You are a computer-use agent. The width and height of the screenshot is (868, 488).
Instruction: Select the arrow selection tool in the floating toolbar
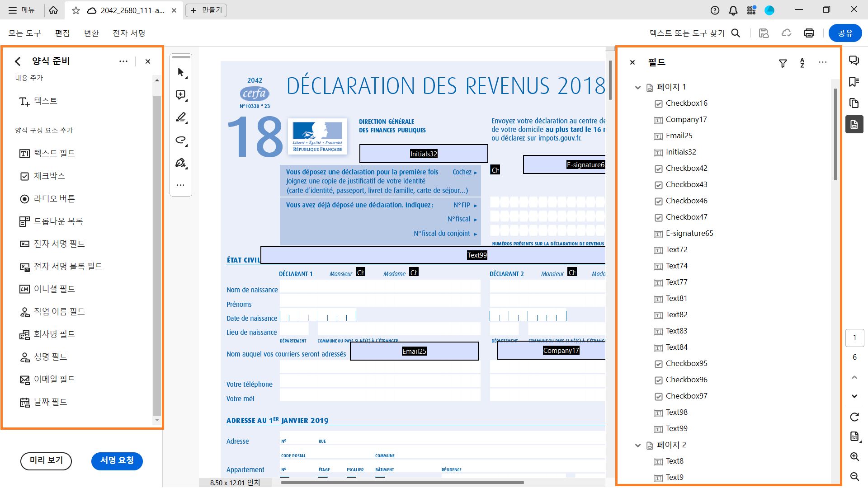click(181, 72)
